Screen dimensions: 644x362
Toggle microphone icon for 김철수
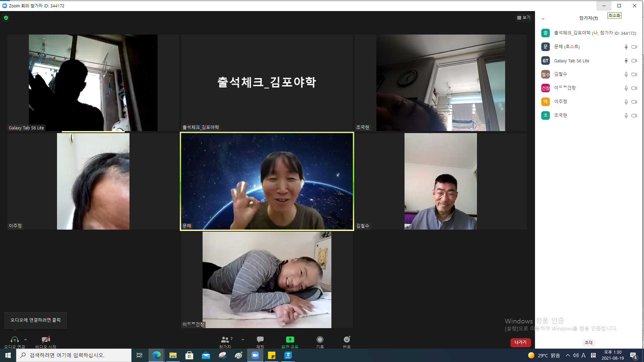(x=626, y=74)
